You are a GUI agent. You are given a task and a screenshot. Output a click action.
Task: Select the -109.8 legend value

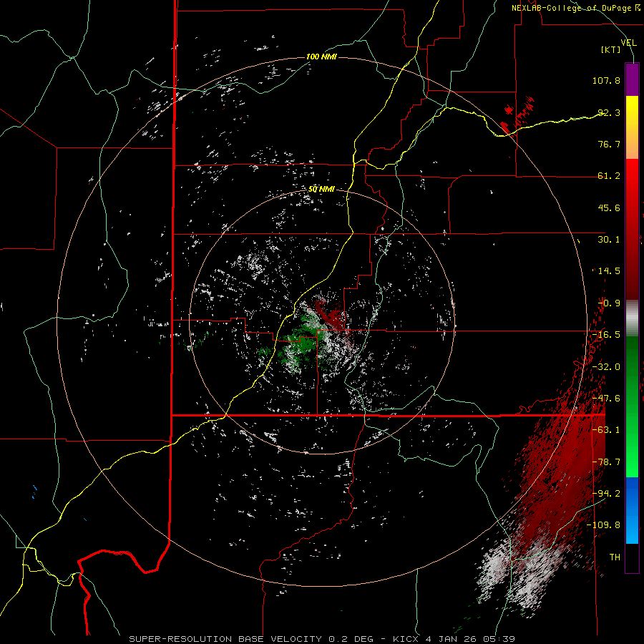[604, 525]
